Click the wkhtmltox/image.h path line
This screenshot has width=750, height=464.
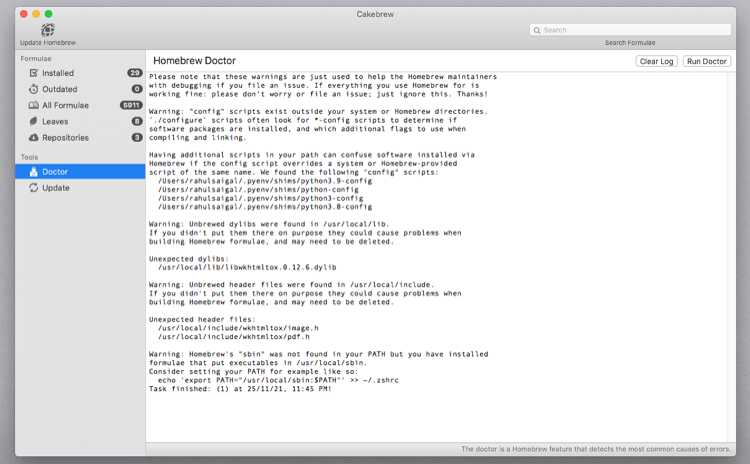[x=238, y=328]
